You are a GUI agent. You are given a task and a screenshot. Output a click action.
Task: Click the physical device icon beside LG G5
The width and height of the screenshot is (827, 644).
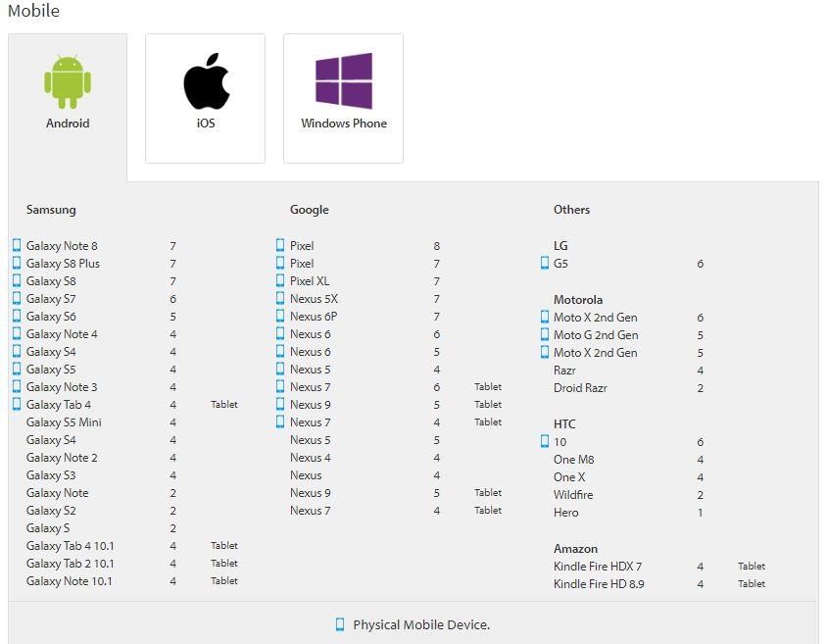(x=545, y=263)
